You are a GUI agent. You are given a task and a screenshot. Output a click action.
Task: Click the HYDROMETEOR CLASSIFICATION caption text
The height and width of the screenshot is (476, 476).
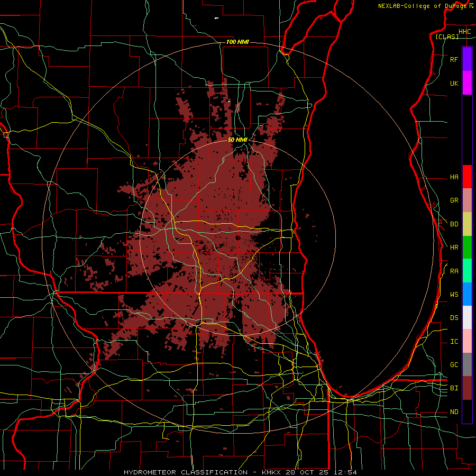(x=186, y=472)
